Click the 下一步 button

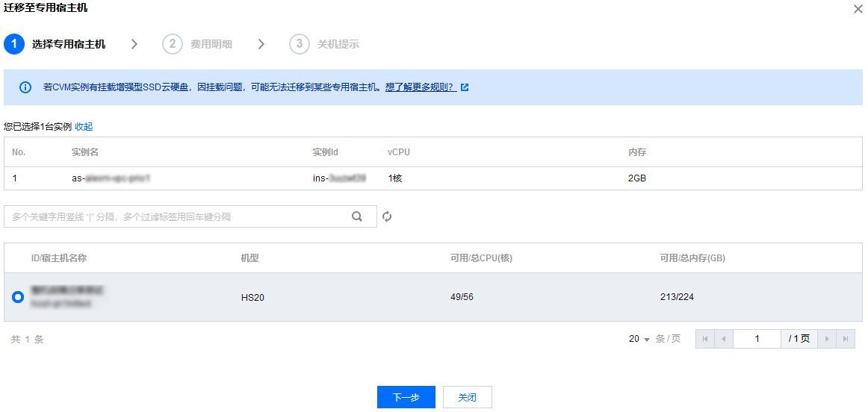point(406,397)
